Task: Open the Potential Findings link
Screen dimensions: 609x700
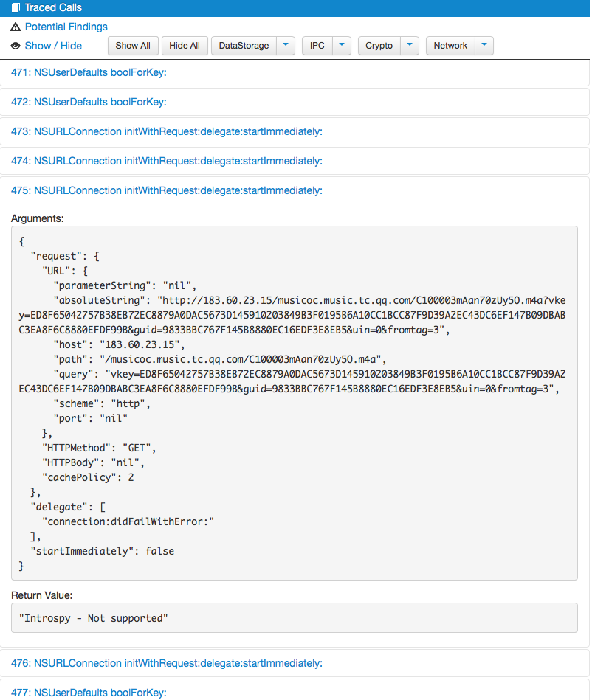Action: (x=66, y=27)
